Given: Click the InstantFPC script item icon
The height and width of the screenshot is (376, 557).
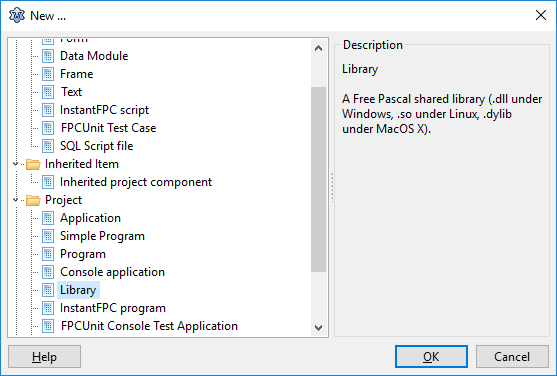Looking at the screenshot, I should 48,110.
